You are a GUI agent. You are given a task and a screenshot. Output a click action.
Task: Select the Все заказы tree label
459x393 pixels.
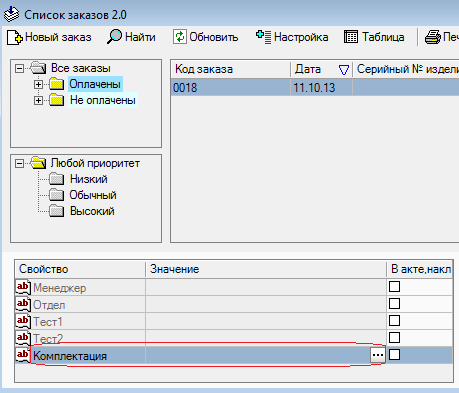click(81, 68)
